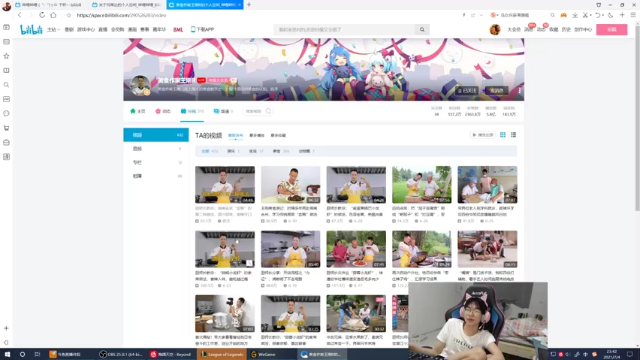
Task: Select the fourth item in the left sidebar
Action: click(156, 176)
